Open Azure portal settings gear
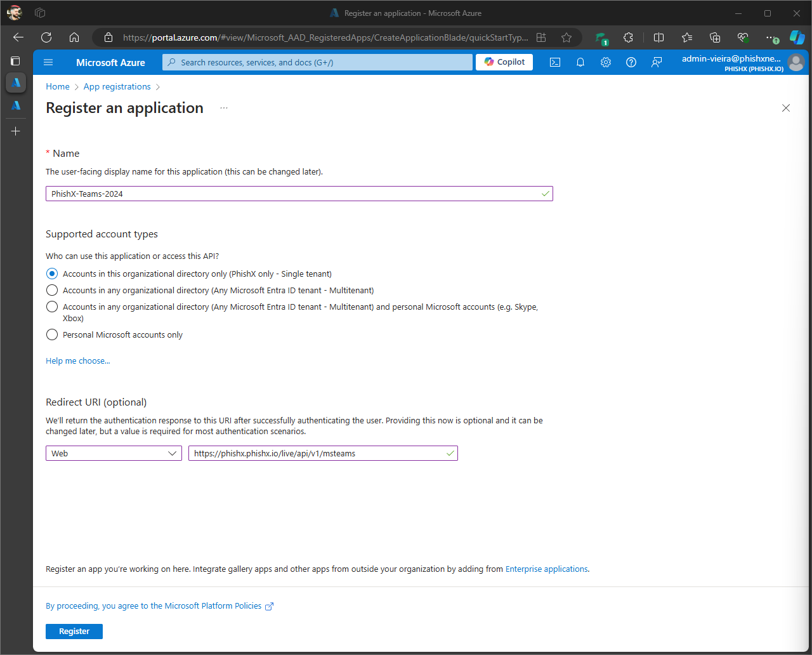The image size is (812, 655). coord(606,62)
